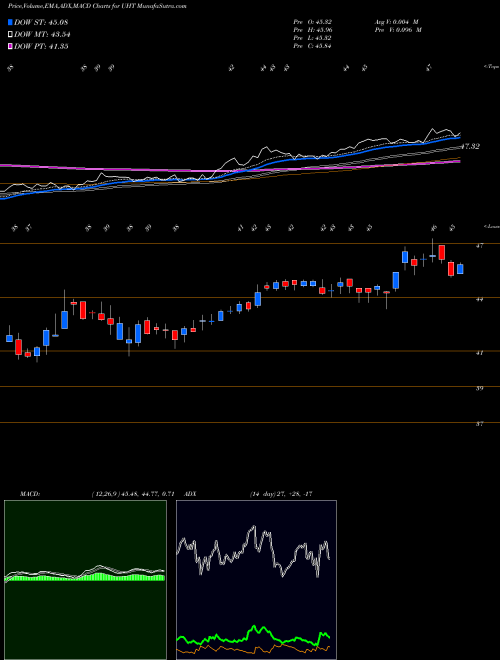Viewport: 500px width, 660px height.
Task: Click the MACD values '(12,26,9) 45.48, 44.77, 0.71'
Action: click(x=133, y=494)
